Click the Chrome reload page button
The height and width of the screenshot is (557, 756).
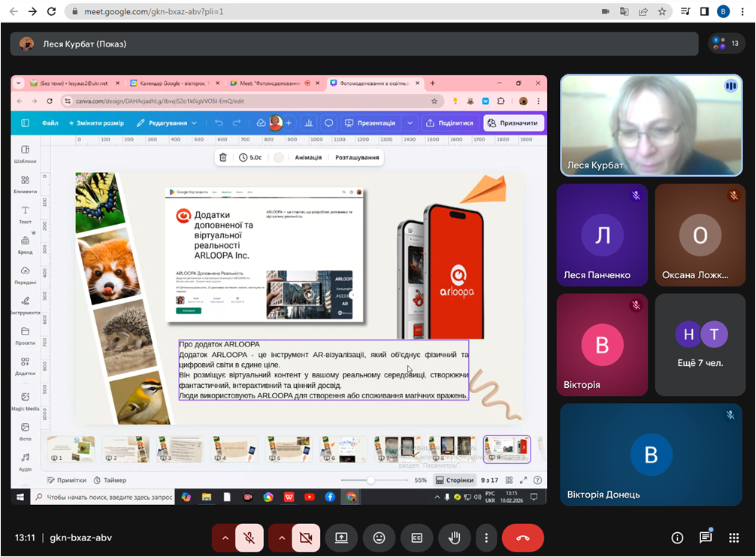pos(51,12)
